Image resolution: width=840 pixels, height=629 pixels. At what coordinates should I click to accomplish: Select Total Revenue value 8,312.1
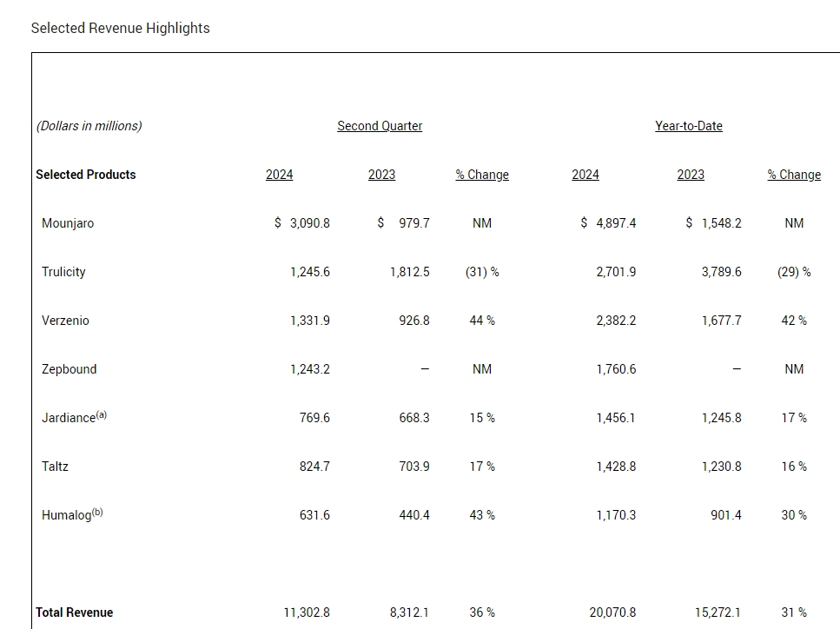coord(409,612)
